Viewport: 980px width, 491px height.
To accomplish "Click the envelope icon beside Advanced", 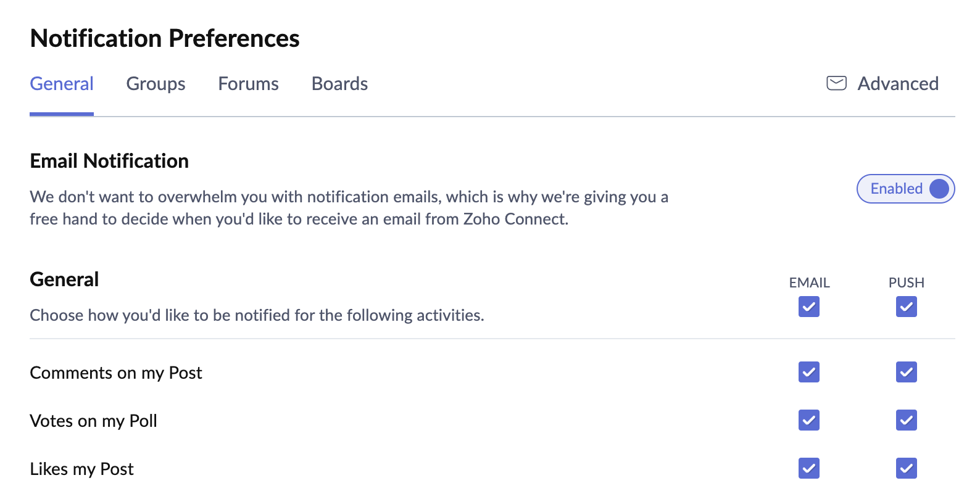I will coord(836,83).
